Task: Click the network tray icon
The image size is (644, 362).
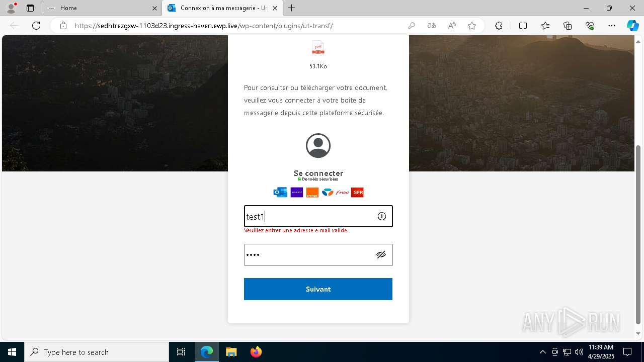Action: point(567,352)
